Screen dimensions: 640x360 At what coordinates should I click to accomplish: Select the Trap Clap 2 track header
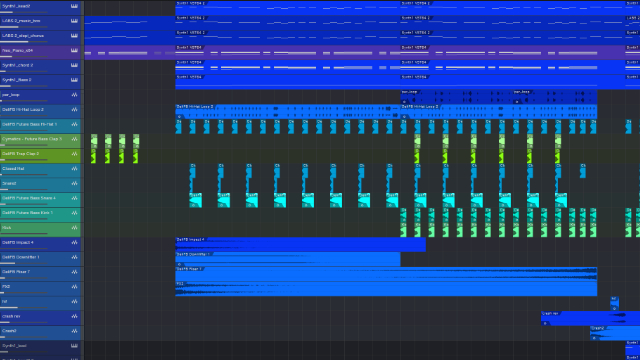40,156
